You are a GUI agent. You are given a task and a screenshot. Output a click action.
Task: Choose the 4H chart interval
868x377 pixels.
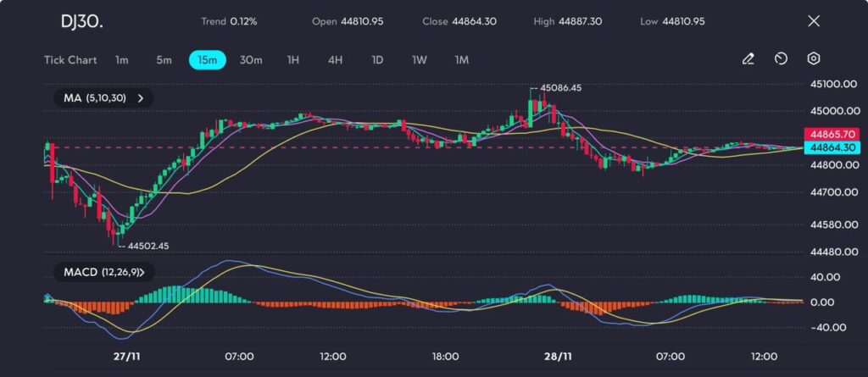pyautogui.click(x=336, y=60)
